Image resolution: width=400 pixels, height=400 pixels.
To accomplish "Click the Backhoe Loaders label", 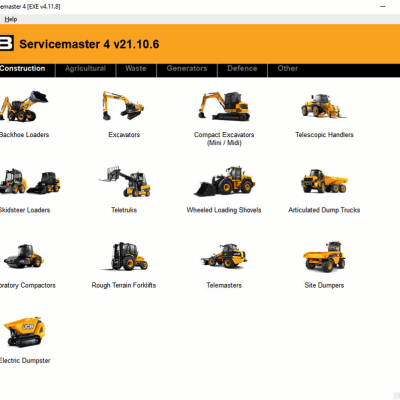I will coord(24,135).
